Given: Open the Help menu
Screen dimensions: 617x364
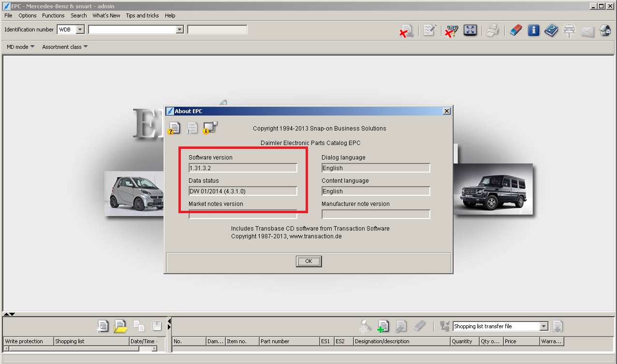Looking at the screenshot, I should [x=170, y=15].
